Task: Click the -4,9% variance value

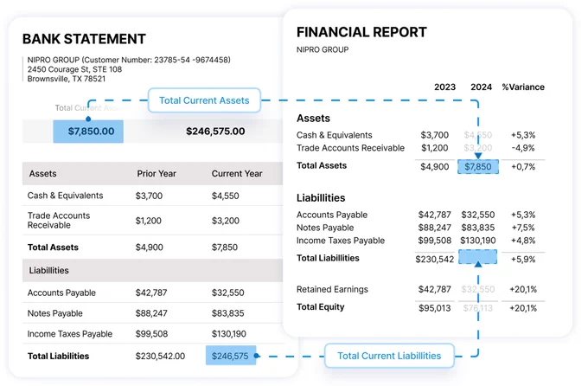Action: click(x=523, y=148)
